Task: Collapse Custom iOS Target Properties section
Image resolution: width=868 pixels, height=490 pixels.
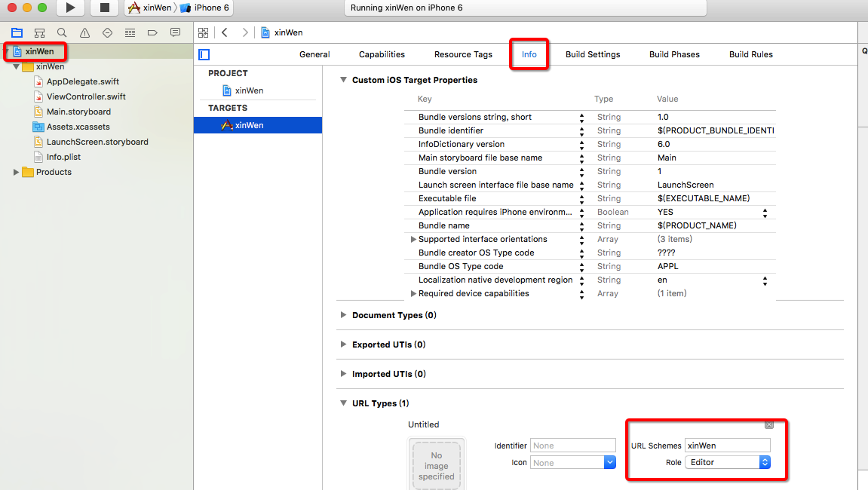Action: (x=344, y=80)
